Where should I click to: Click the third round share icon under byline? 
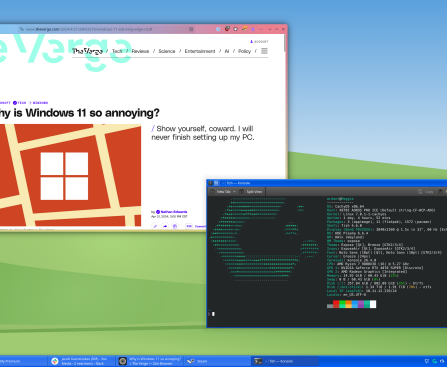[175, 226]
